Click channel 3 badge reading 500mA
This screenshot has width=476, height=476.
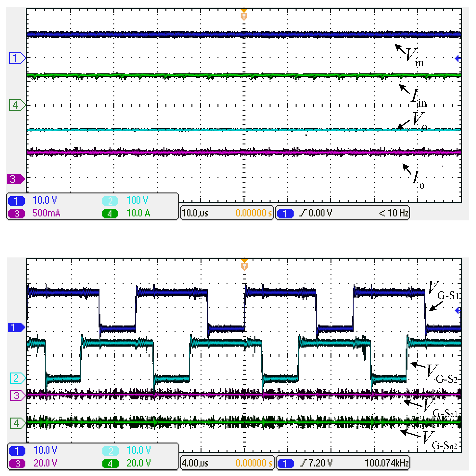pyautogui.click(x=16, y=213)
